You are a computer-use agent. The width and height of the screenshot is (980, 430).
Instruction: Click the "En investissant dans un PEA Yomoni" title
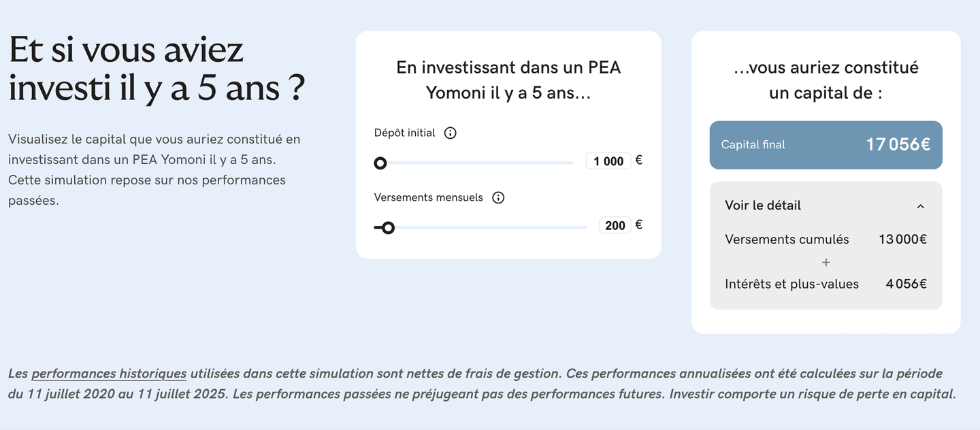point(508,80)
